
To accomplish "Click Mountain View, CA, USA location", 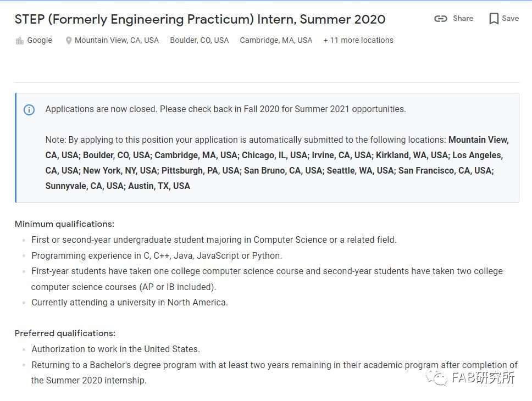I will pyautogui.click(x=117, y=40).
